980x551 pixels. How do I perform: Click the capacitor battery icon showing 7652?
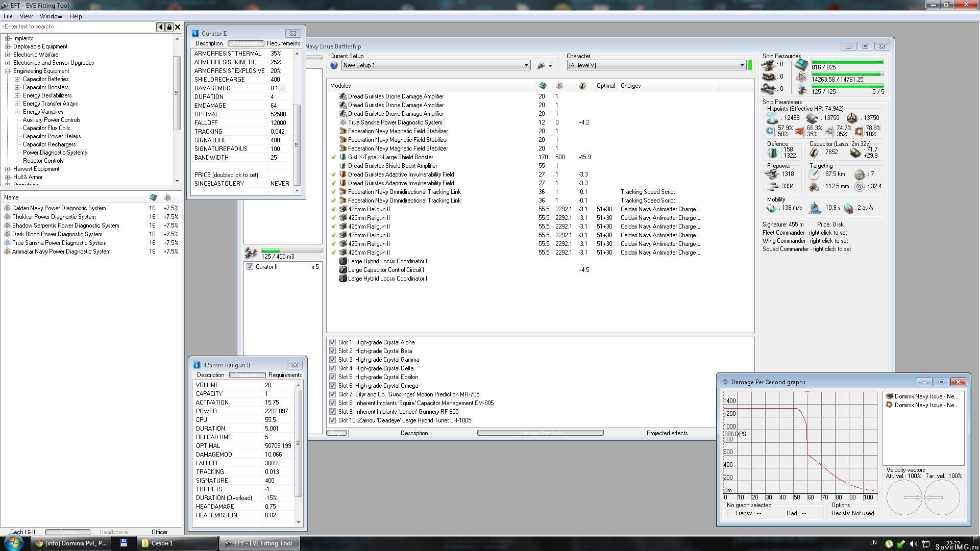tap(815, 152)
